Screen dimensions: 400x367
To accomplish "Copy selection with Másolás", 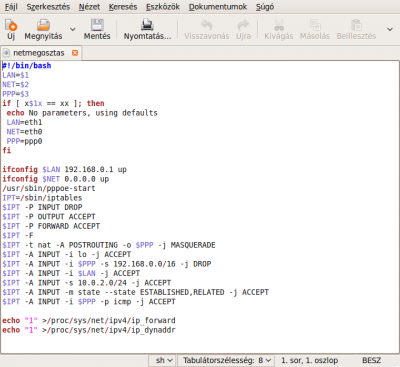I will [x=315, y=30].
